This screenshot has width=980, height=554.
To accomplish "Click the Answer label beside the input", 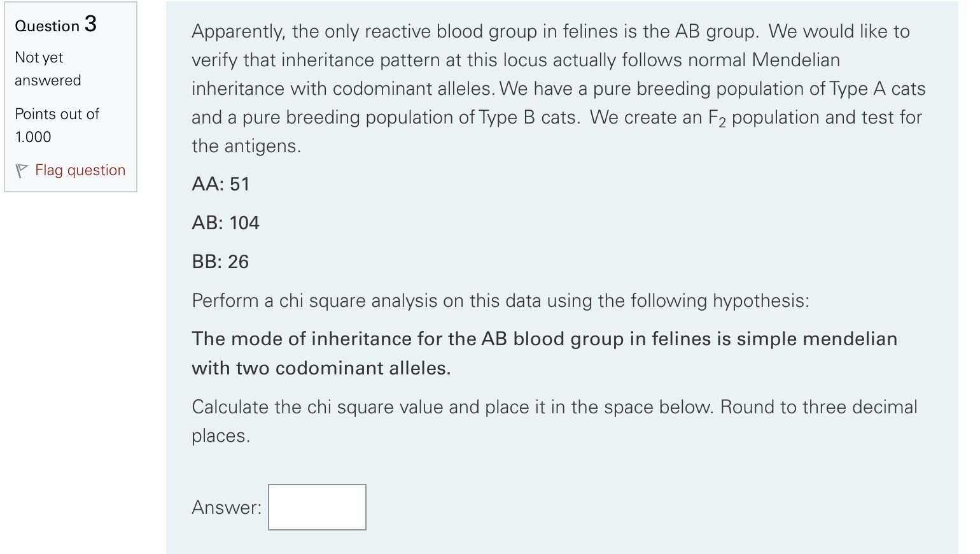I will [x=226, y=507].
